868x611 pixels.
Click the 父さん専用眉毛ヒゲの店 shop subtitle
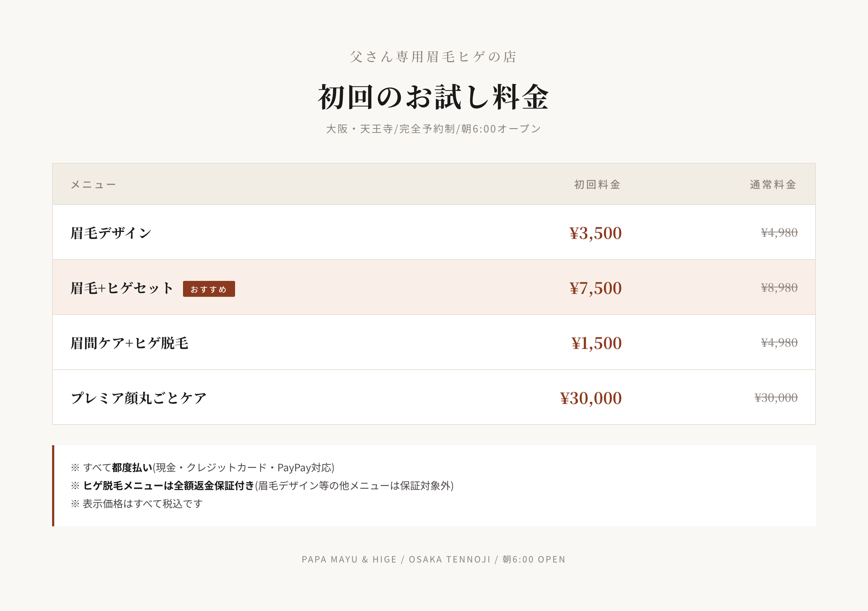[433, 57]
